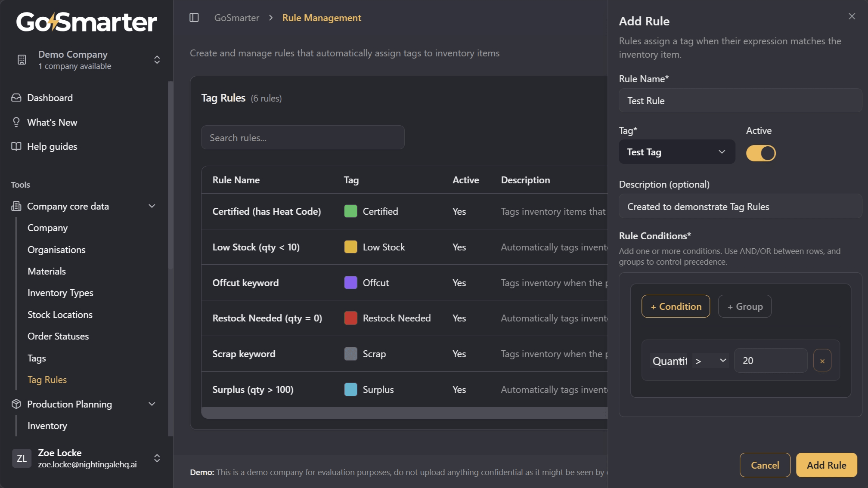Viewport: 868px width, 488px height.
Task: Click the Add Rule button
Action: tap(826, 465)
